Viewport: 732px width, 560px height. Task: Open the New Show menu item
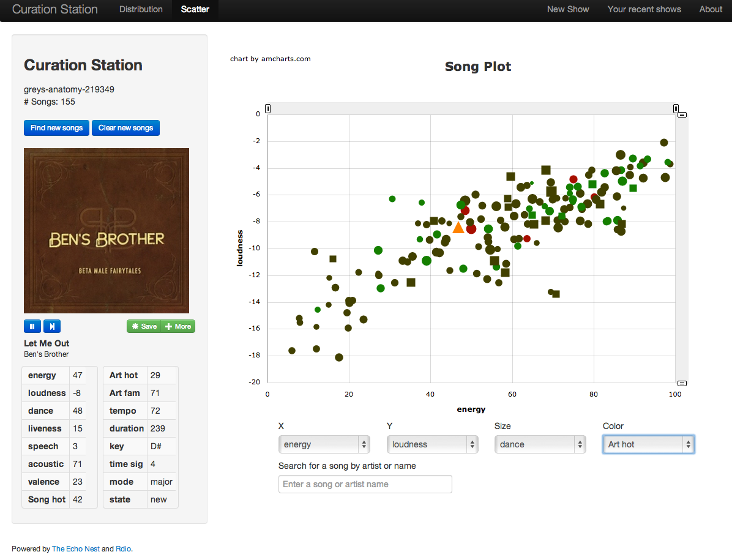click(567, 9)
